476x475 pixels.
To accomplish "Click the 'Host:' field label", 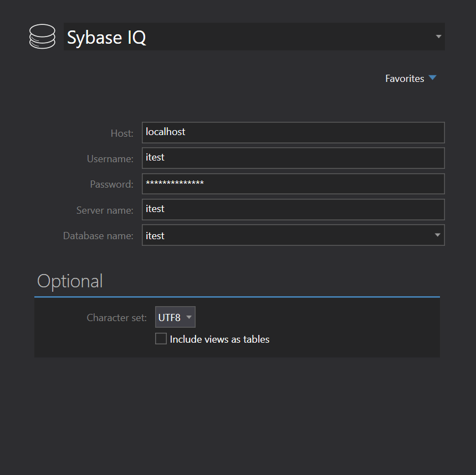I will point(122,133).
